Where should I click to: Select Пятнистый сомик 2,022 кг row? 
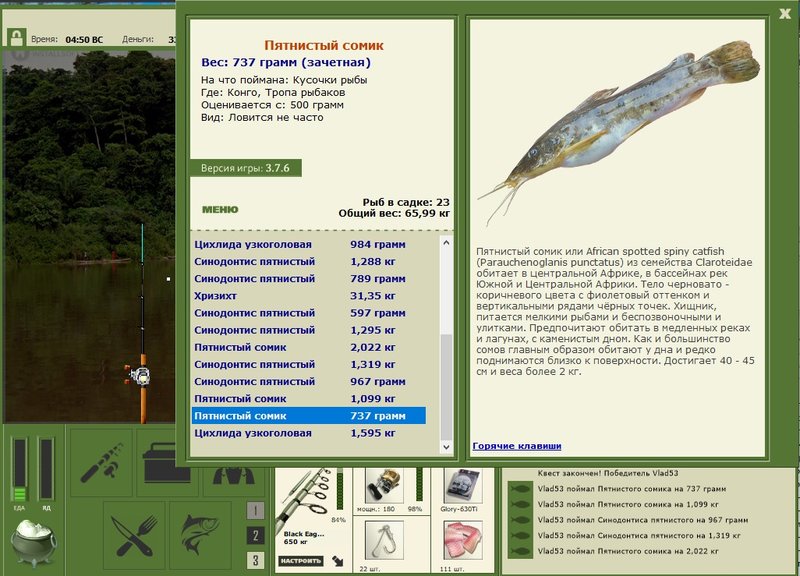point(309,347)
